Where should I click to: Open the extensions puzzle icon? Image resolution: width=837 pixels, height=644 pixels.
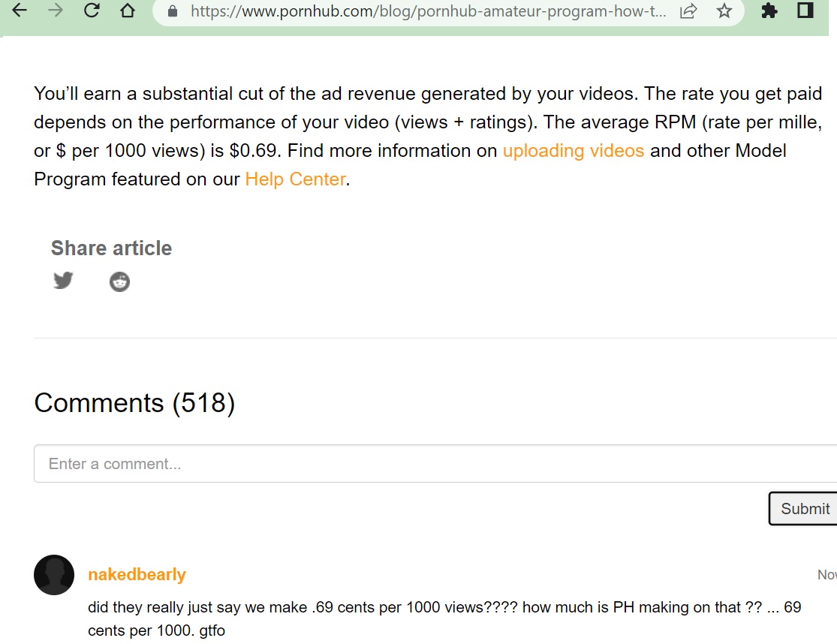click(769, 11)
